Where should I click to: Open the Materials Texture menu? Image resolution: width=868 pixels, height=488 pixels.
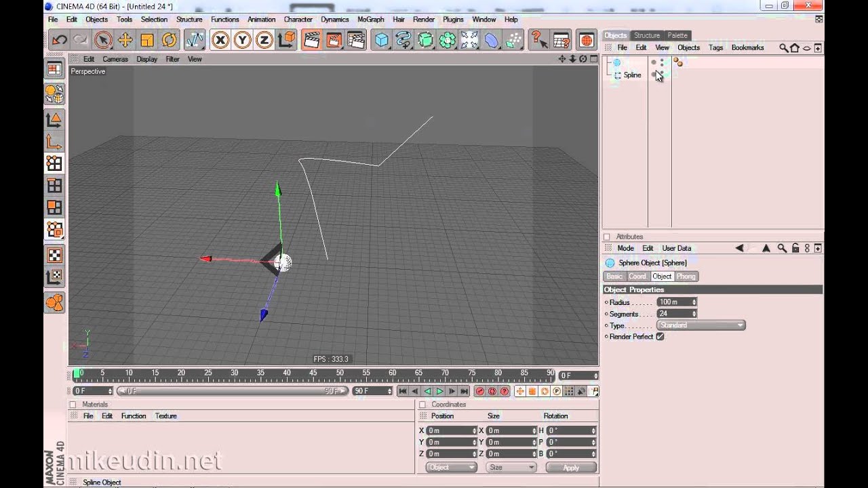[165, 416]
